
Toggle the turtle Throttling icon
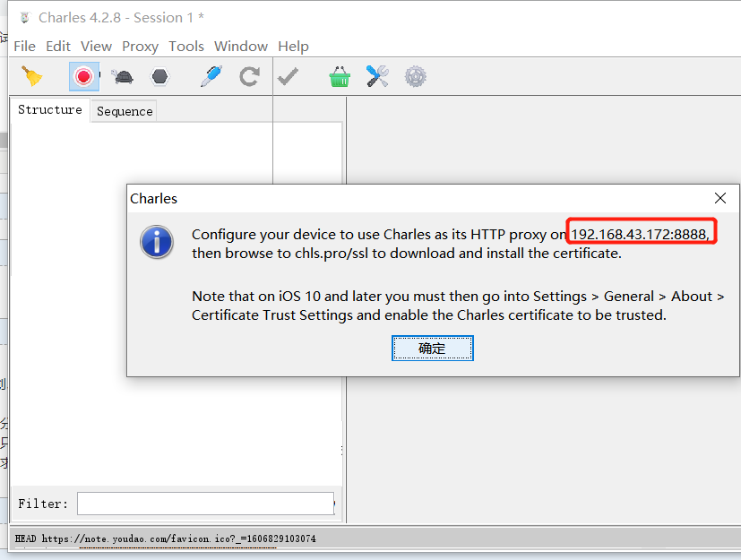123,76
